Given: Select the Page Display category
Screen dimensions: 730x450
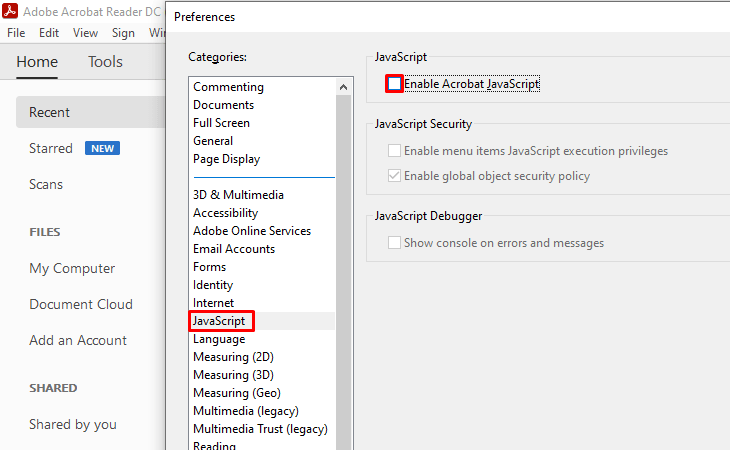Looking at the screenshot, I should point(227,159).
